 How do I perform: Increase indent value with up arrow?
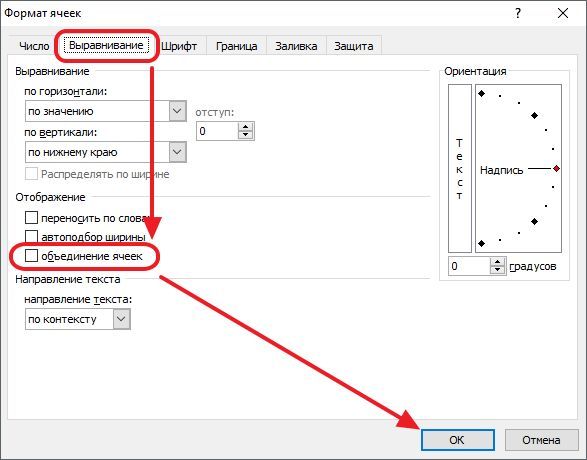tap(245, 127)
